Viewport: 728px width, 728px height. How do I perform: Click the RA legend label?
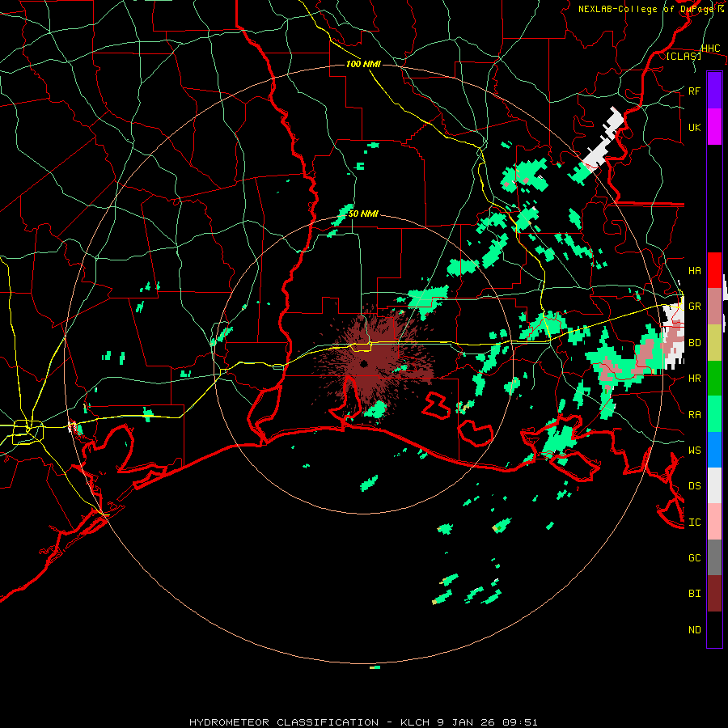pos(694,415)
